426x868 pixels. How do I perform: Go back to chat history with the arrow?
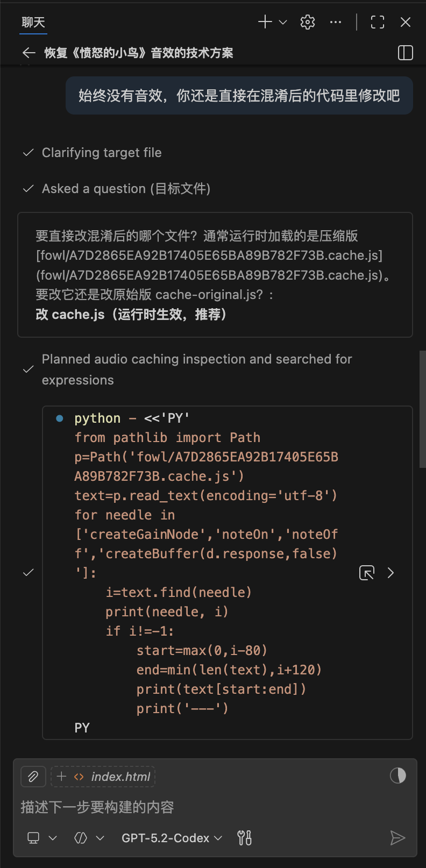[29, 53]
